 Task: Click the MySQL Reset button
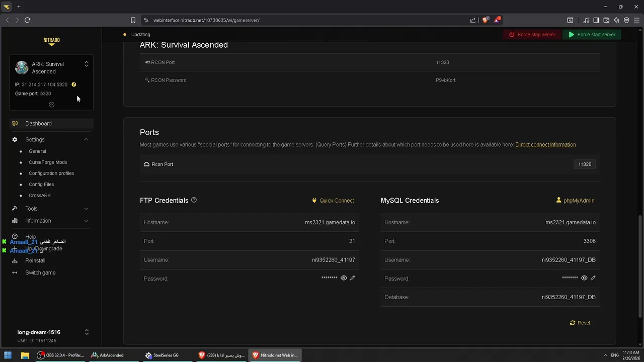click(580, 323)
